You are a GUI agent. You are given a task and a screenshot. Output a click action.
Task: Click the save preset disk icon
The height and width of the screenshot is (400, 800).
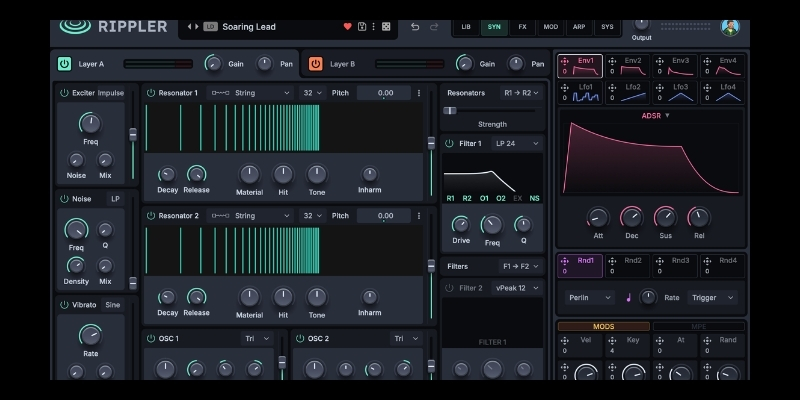362,27
